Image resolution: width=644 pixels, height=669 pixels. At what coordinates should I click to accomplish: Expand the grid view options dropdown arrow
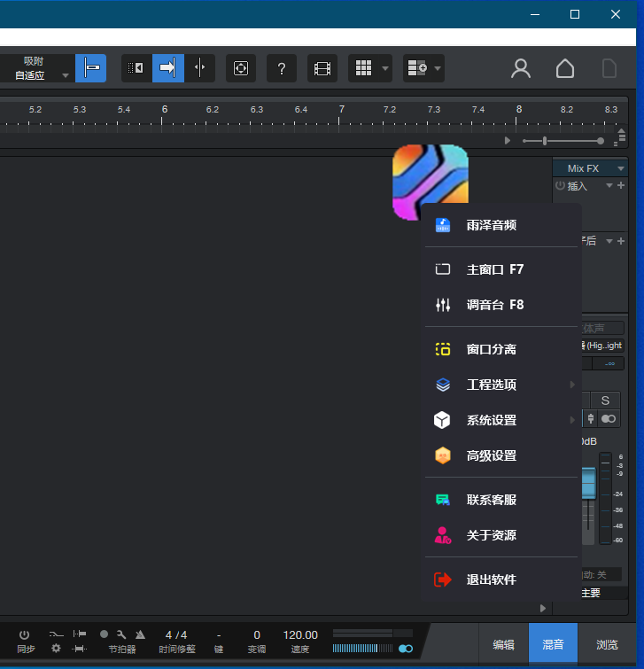pyautogui.click(x=385, y=68)
